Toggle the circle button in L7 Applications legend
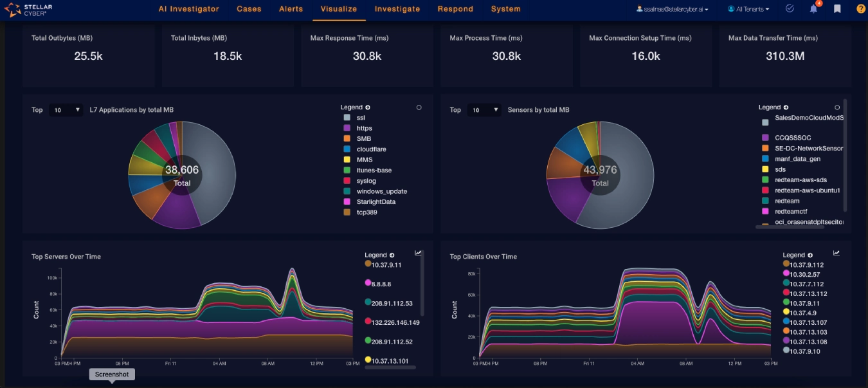Screen dimensions: 868x388 click(x=419, y=107)
